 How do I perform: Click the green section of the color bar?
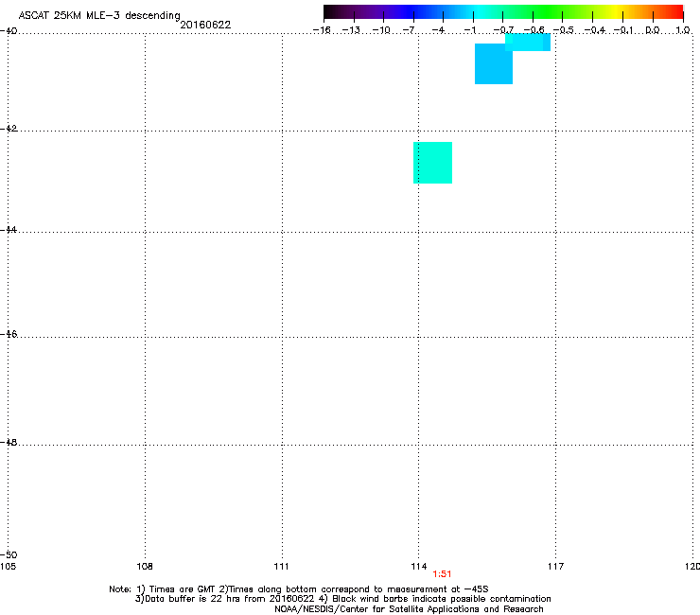tap(549, 11)
